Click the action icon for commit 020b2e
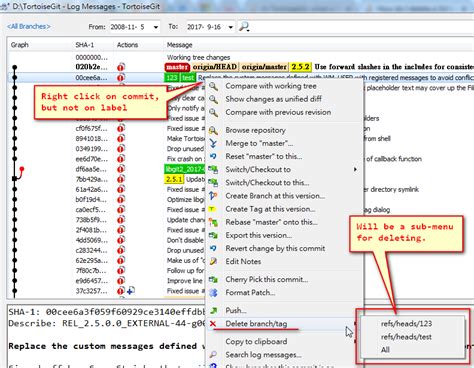Image resolution: width=474 pixels, height=368 pixels. coord(121,67)
